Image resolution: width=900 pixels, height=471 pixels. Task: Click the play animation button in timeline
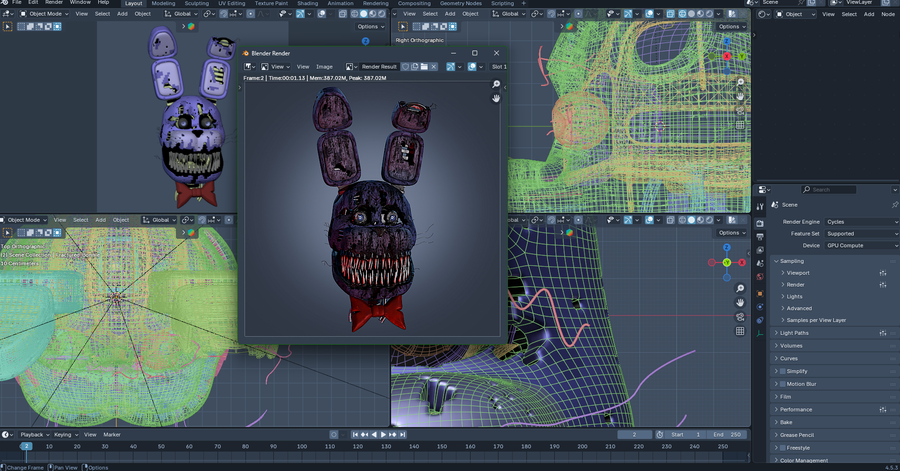pos(383,435)
